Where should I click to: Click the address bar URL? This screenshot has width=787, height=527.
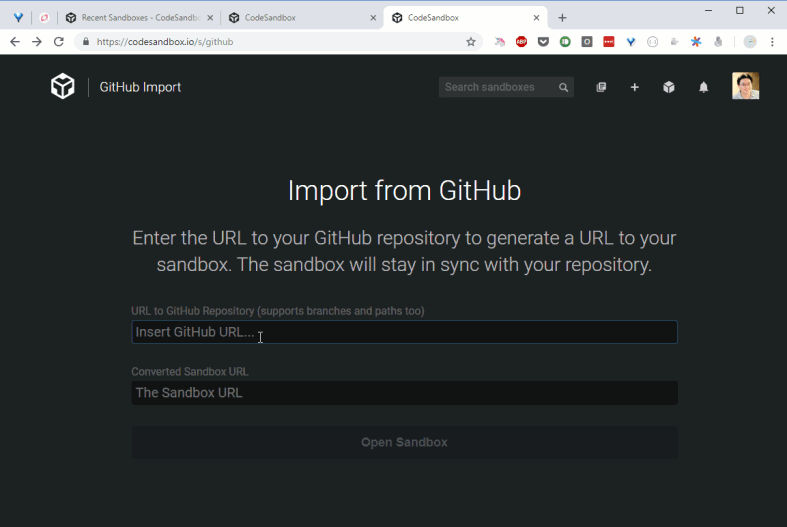pos(165,42)
